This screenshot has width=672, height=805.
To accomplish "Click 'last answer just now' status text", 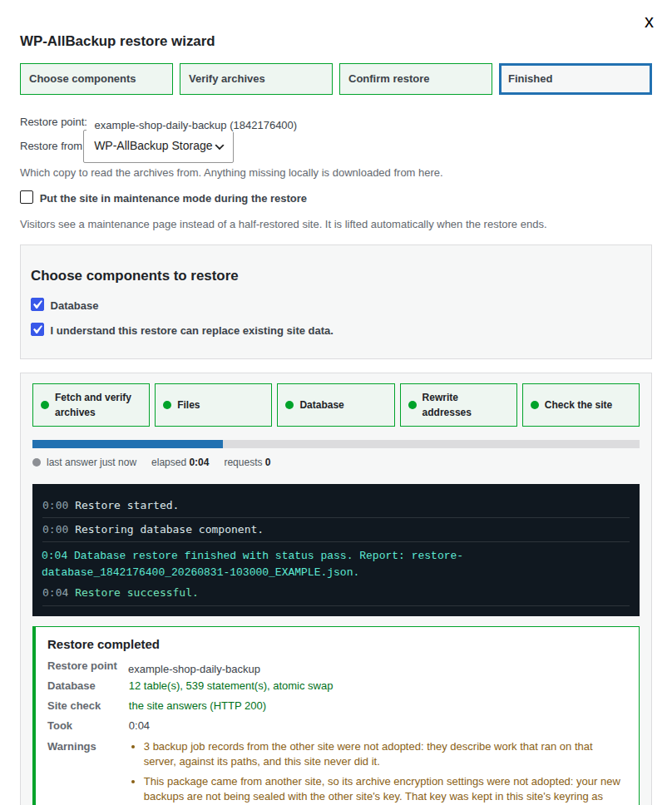I will pos(91,462).
